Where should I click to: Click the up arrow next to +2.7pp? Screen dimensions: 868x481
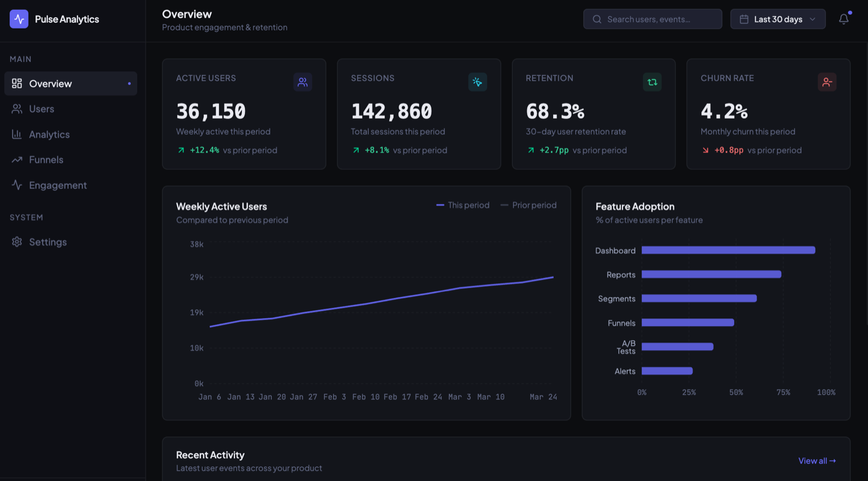(531, 150)
